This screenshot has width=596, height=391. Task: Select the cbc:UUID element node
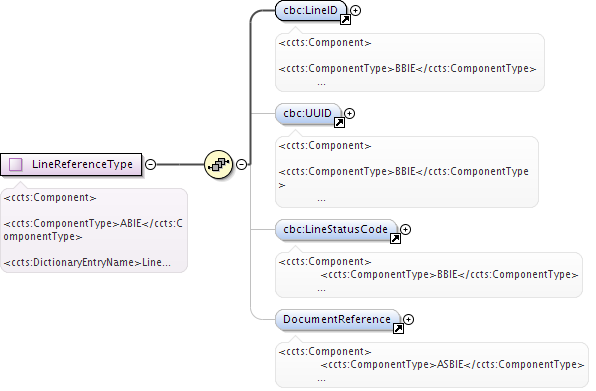[x=308, y=113]
